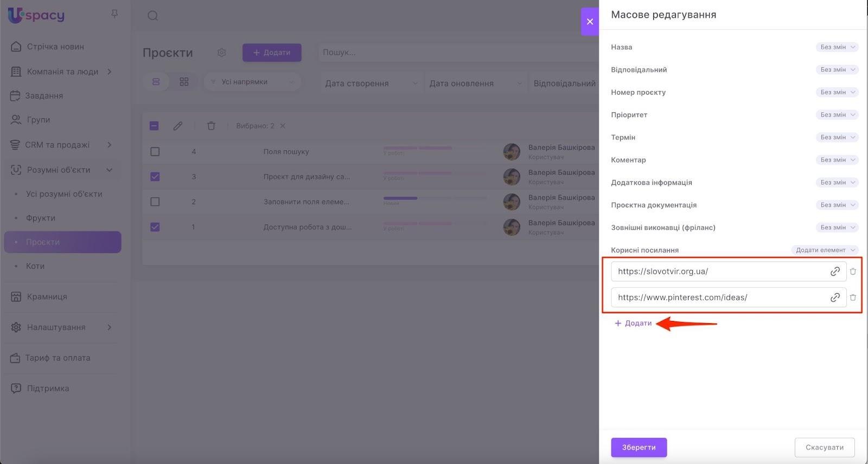
Task: Click the purple + Додати project button
Action: pyautogui.click(x=272, y=53)
